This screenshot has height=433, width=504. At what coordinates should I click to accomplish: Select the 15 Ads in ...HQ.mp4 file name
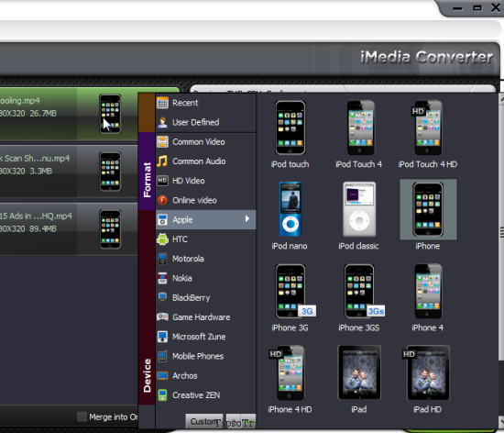pyautogui.click(x=36, y=216)
